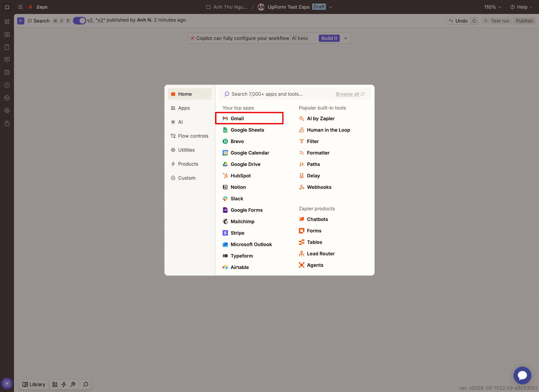
Task: Click the bottom toolbar magnifier icon
Action: (x=86, y=384)
